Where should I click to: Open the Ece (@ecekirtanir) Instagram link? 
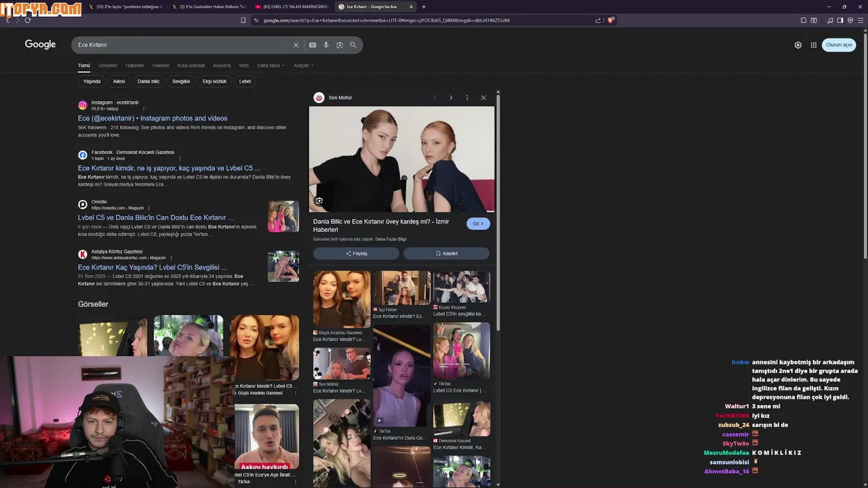click(x=153, y=118)
